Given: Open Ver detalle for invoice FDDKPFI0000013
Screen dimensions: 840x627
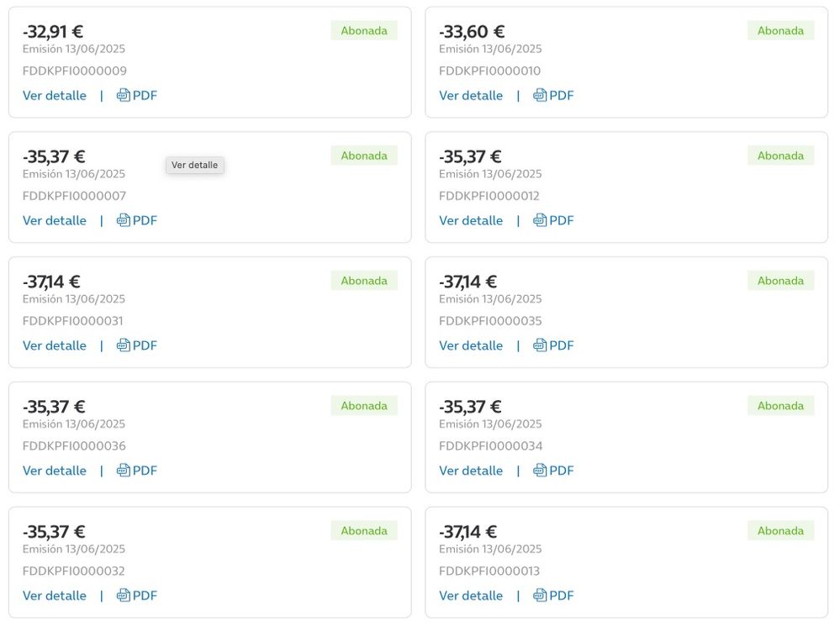Looking at the screenshot, I should pyautogui.click(x=471, y=596).
